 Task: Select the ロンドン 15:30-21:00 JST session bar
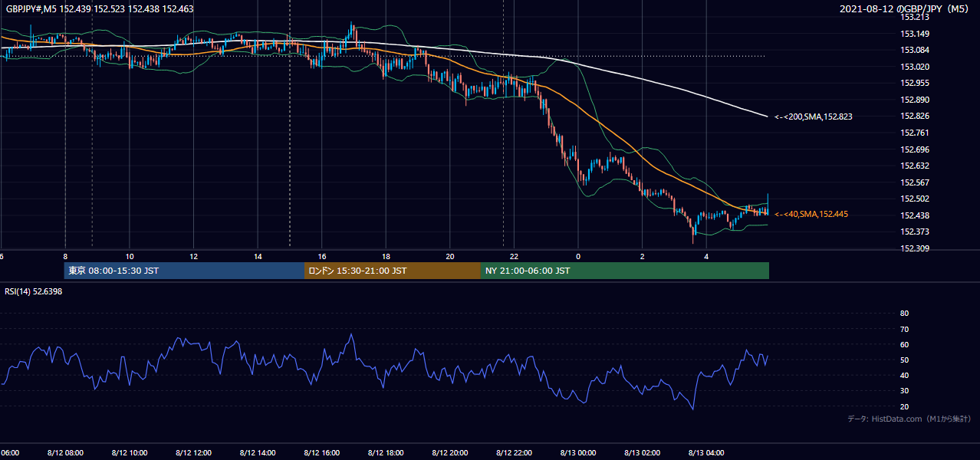point(393,271)
